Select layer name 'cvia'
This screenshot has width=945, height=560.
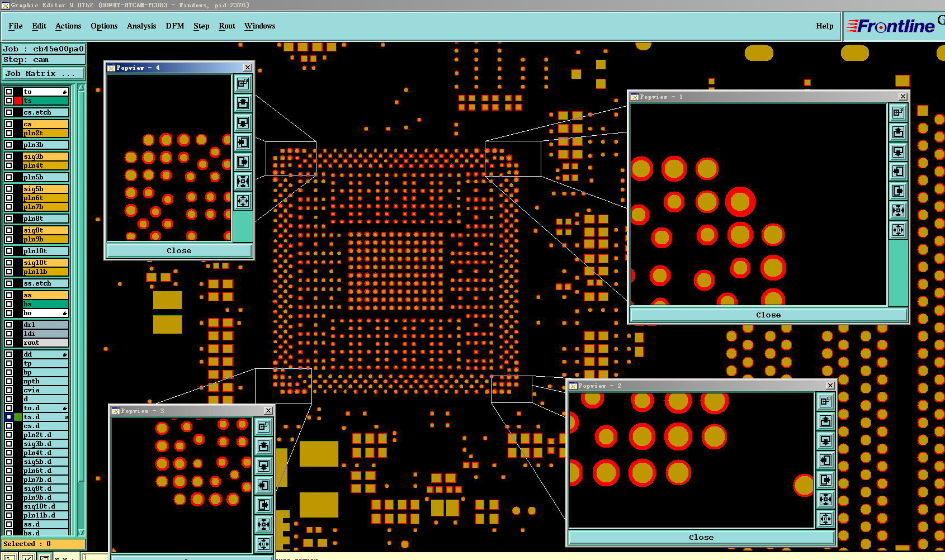pos(45,390)
